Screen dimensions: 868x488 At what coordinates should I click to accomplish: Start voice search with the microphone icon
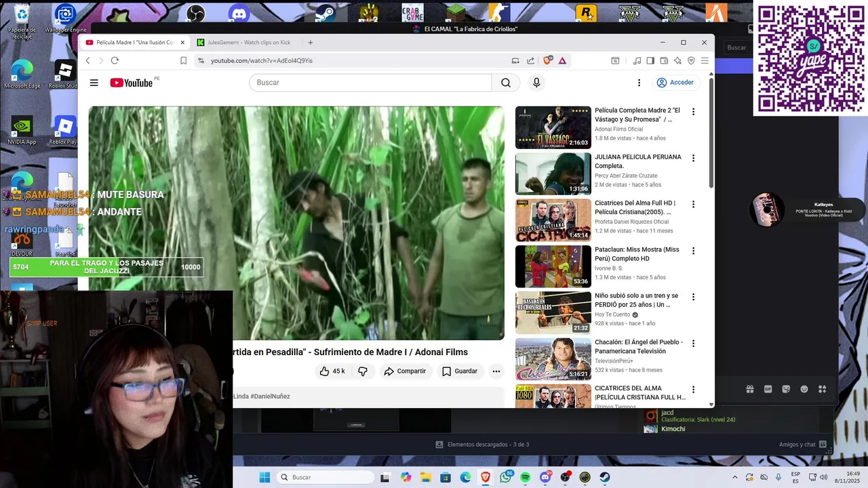[536, 83]
